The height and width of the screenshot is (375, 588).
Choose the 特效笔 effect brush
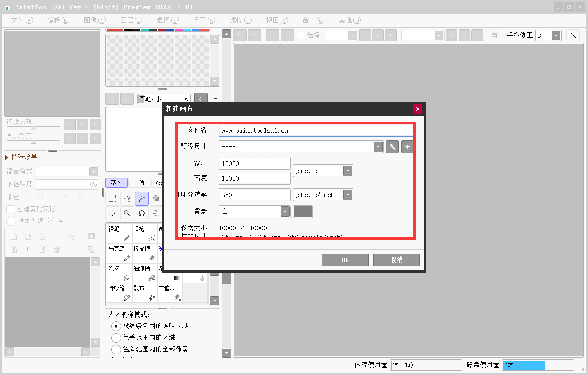(119, 293)
